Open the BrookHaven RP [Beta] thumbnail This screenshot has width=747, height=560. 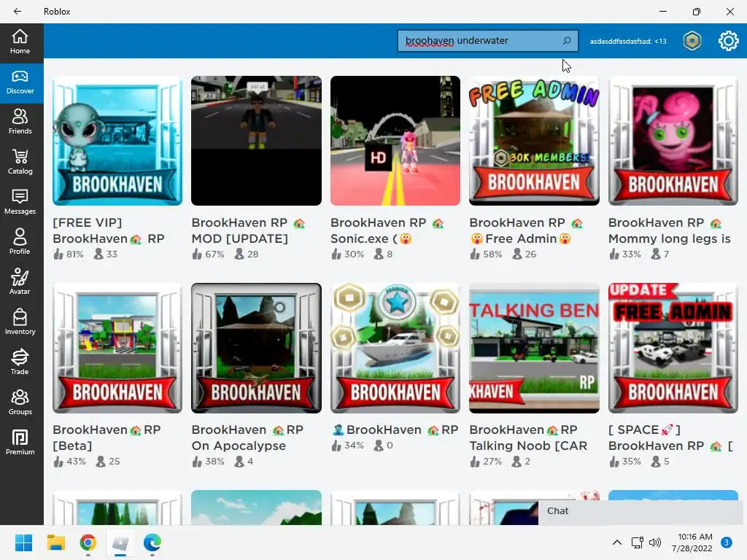click(x=117, y=348)
